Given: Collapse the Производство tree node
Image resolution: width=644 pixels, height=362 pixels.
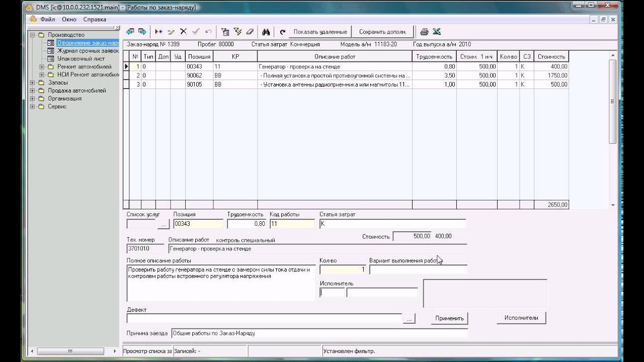Looking at the screenshot, I should coord(33,35).
